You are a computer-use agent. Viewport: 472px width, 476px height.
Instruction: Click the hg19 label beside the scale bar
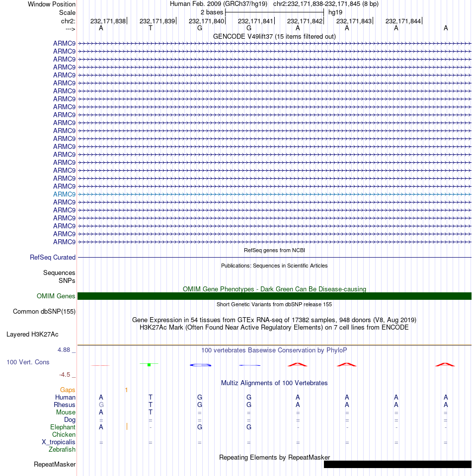(335, 12)
